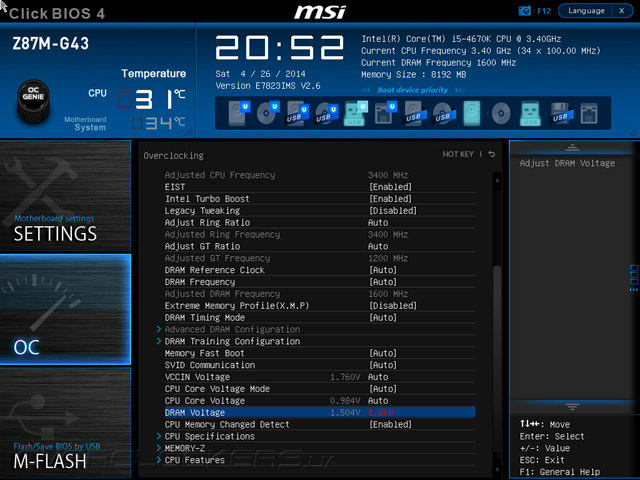Open DRAM Reference Clock [Auto] options

click(382, 270)
